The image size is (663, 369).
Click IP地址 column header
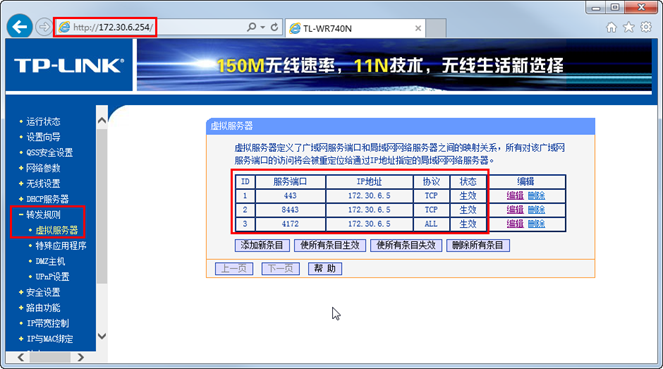point(369,182)
